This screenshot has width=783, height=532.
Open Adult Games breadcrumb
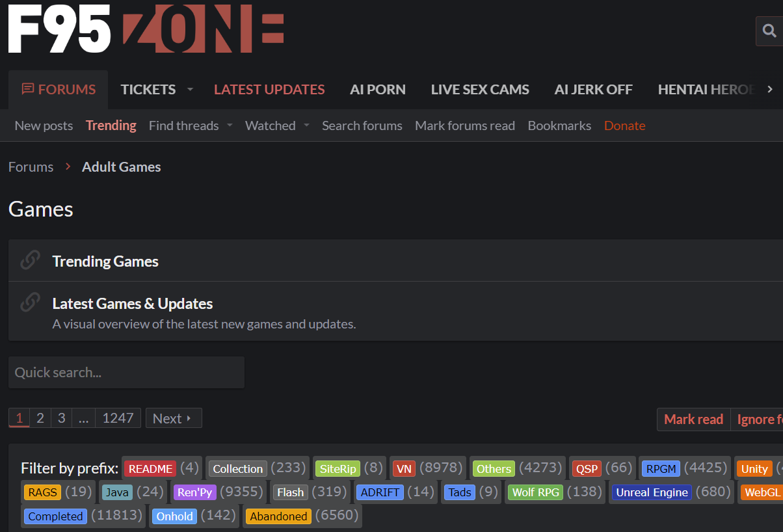[x=122, y=166]
